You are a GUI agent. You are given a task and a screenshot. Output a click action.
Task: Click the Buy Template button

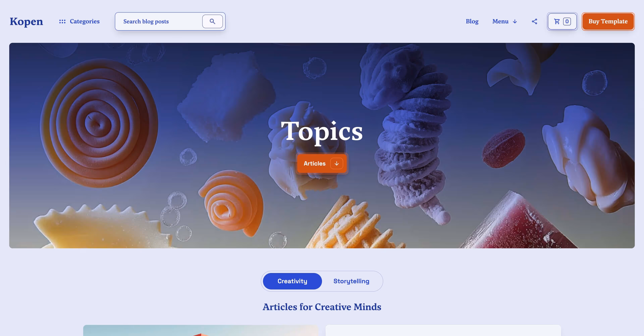coord(608,21)
